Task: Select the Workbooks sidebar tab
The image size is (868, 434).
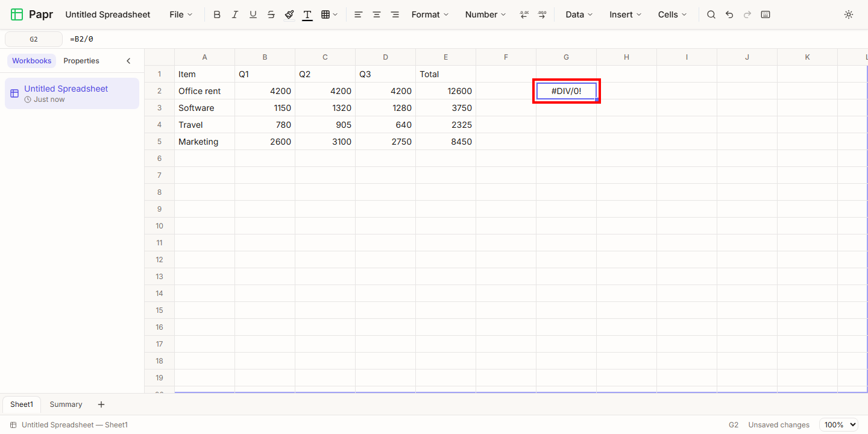Action: pos(32,61)
